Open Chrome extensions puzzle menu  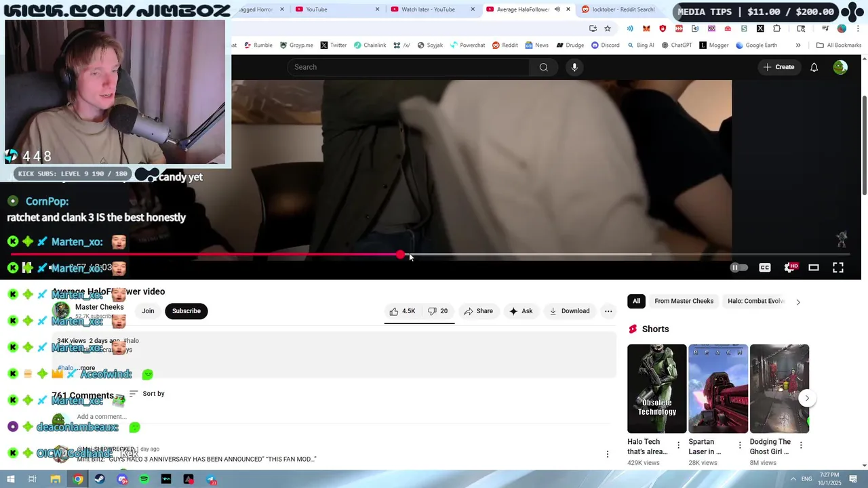pos(777,28)
